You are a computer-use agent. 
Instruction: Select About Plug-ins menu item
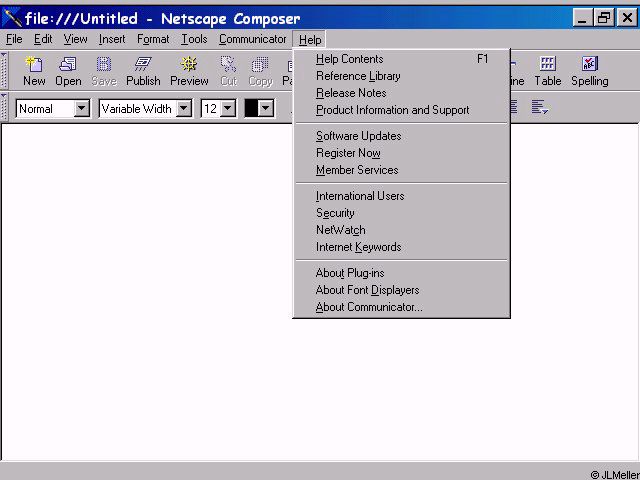pyautogui.click(x=402, y=273)
